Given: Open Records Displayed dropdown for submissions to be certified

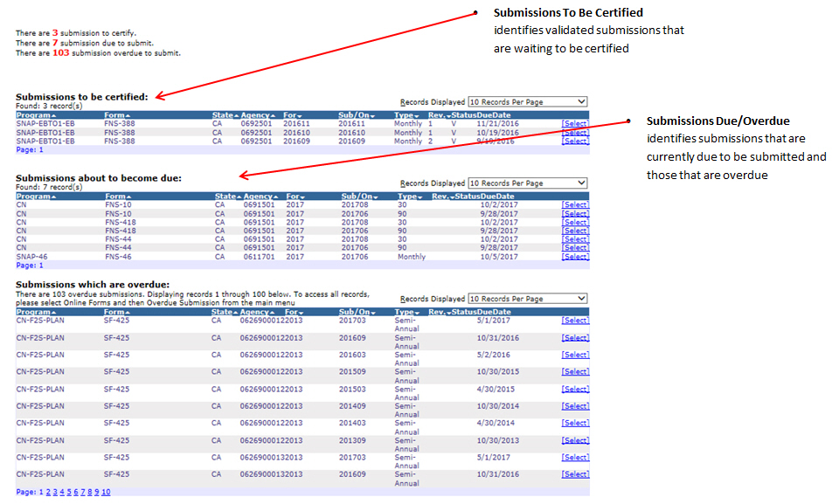Looking at the screenshot, I should (x=528, y=101).
